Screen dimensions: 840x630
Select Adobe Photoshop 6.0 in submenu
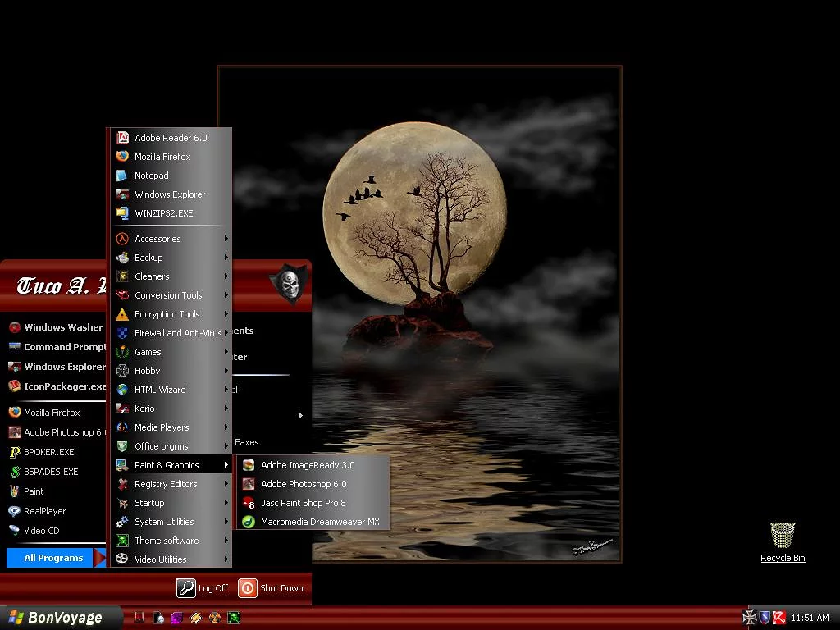[304, 484]
